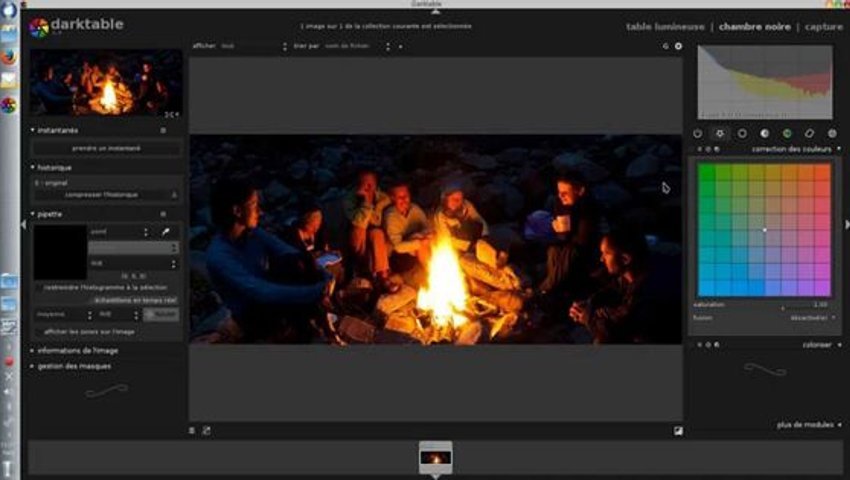Switch to 'chambre noire' view
Image resolution: width=850 pixels, height=480 pixels.
coord(755,27)
